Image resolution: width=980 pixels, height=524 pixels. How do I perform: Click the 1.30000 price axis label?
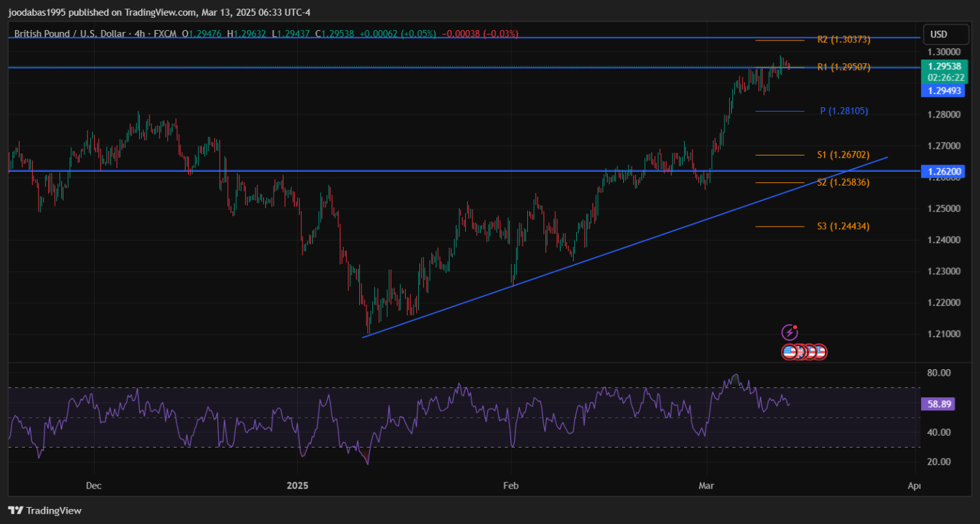coord(943,52)
